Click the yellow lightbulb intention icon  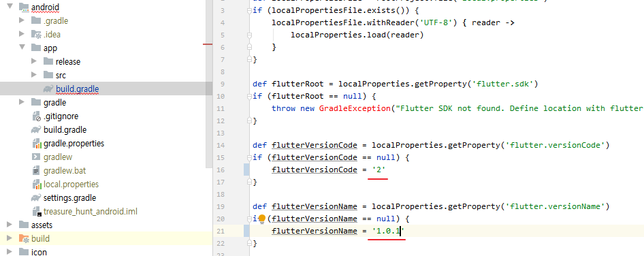click(x=261, y=219)
